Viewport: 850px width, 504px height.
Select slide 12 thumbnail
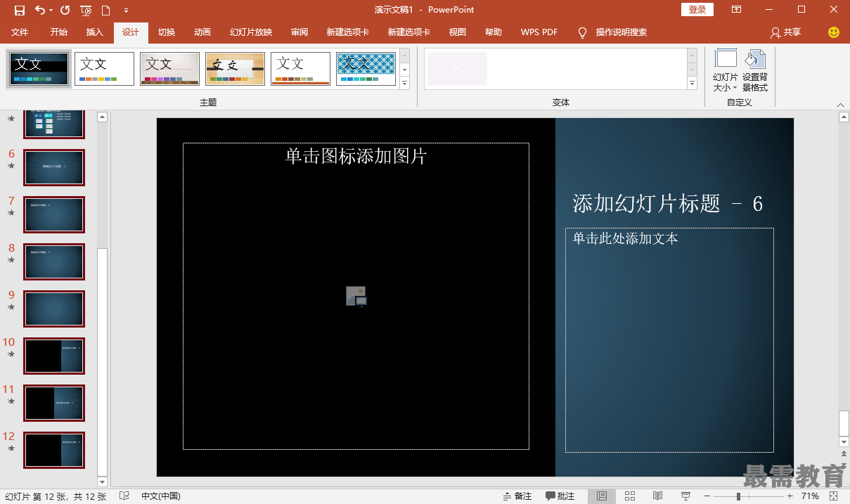54,450
